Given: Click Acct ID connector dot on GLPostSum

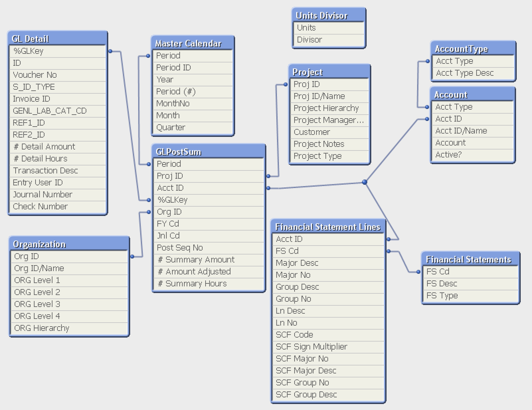Looking at the screenshot, I should point(268,188).
